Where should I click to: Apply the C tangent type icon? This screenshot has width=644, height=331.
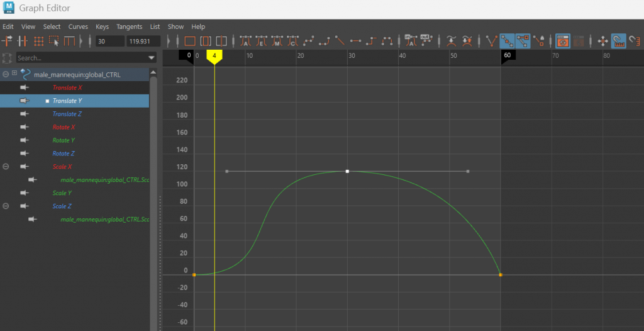point(292,41)
